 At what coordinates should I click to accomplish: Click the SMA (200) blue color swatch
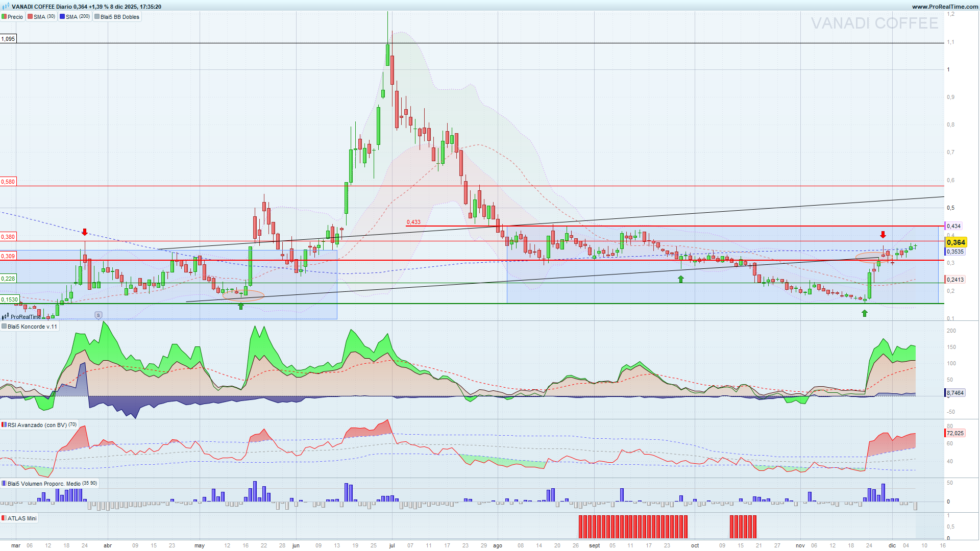coord(62,17)
